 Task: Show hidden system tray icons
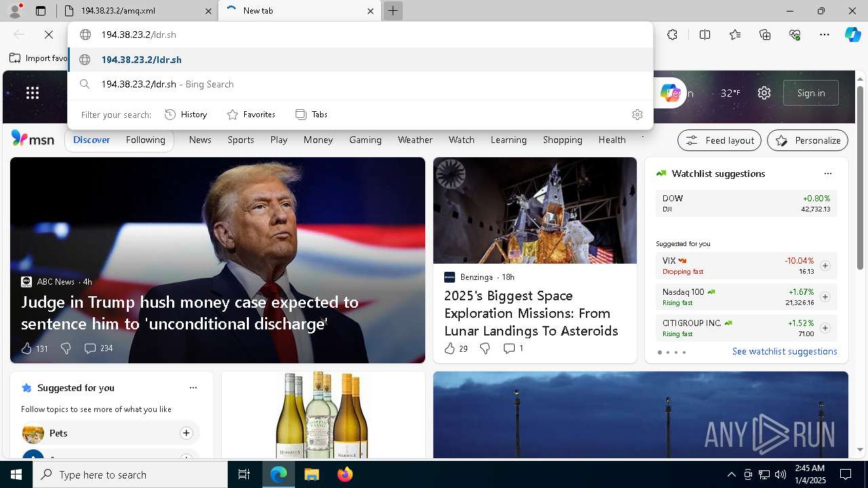(731, 474)
